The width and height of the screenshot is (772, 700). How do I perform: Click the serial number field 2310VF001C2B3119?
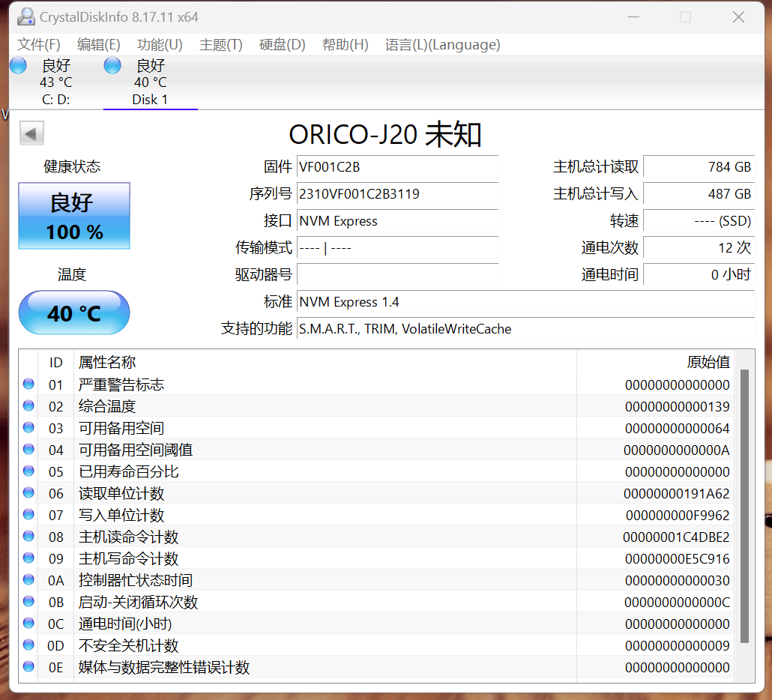click(398, 194)
